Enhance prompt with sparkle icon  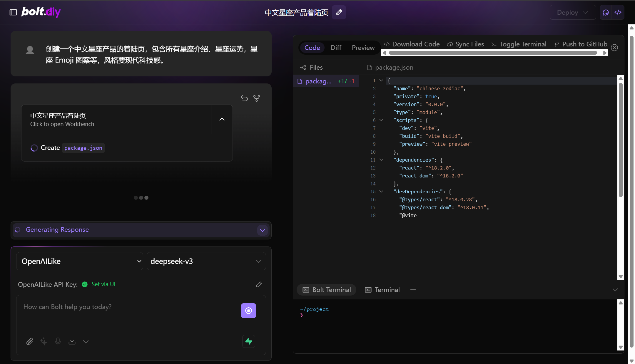44,341
